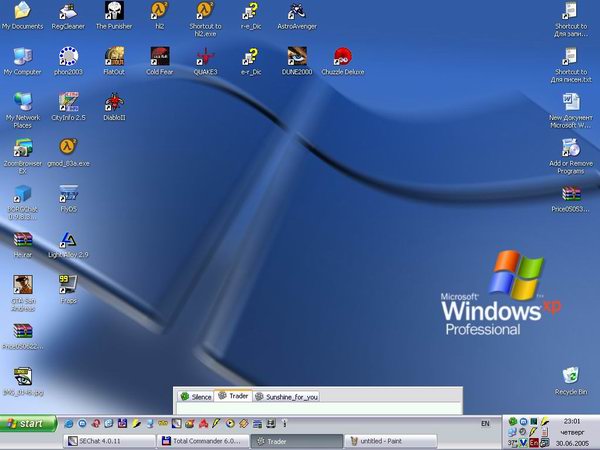Viewport: 600px width, 450px height.
Task: Launch The Punisher game shortcut
Action: pyautogui.click(x=114, y=15)
